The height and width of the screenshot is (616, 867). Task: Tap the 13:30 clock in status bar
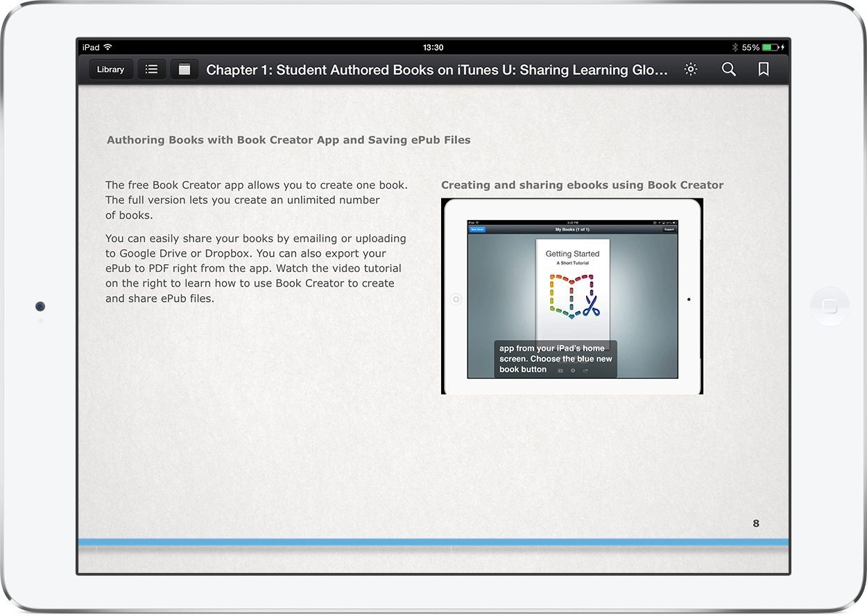click(433, 47)
